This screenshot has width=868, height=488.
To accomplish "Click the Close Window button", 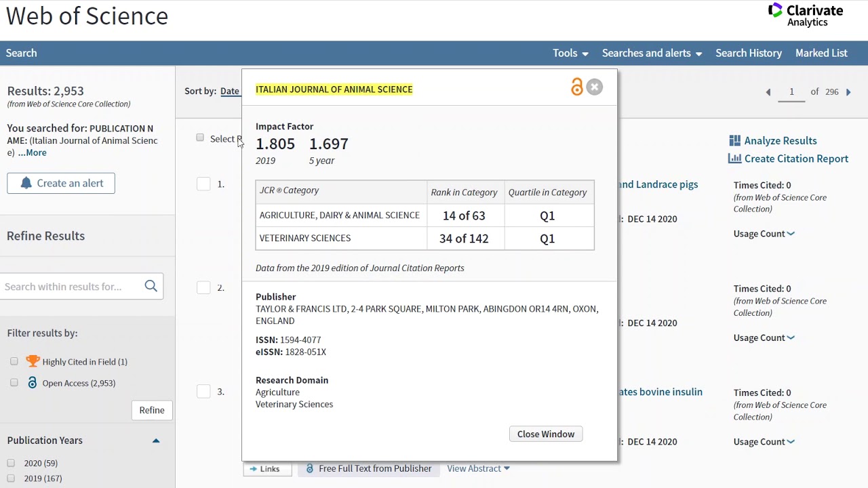I will tap(546, 434).
